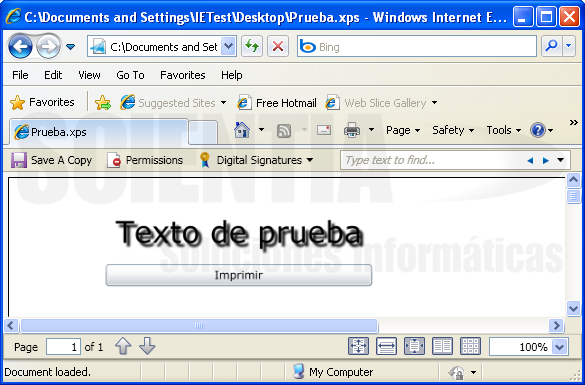Viewport: 585px width, 385px height.
Task: Open the Edit menu
Action: [x=53, y=75]
